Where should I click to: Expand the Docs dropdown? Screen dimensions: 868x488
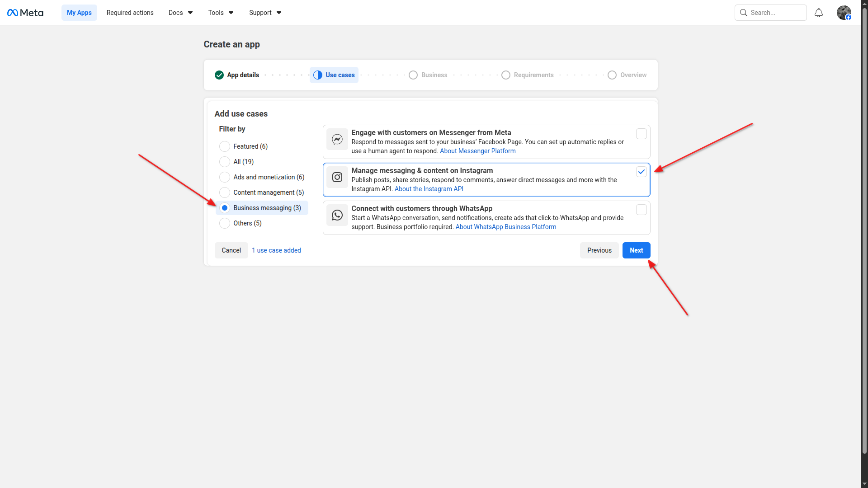[x=180, y=13]
